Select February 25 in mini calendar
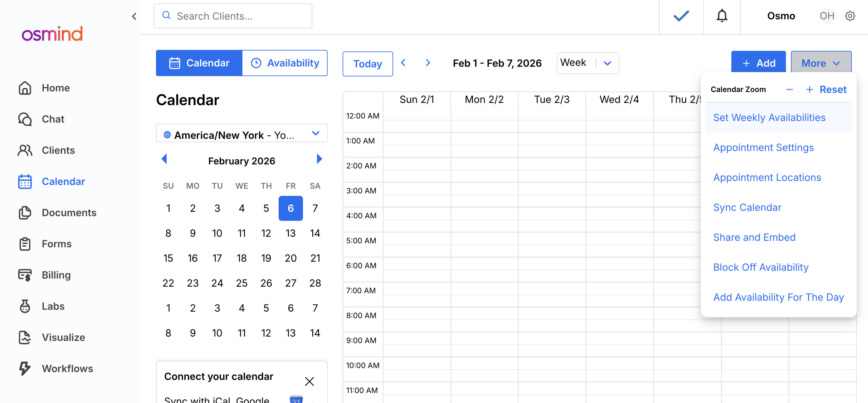 (x=241, y=283)
